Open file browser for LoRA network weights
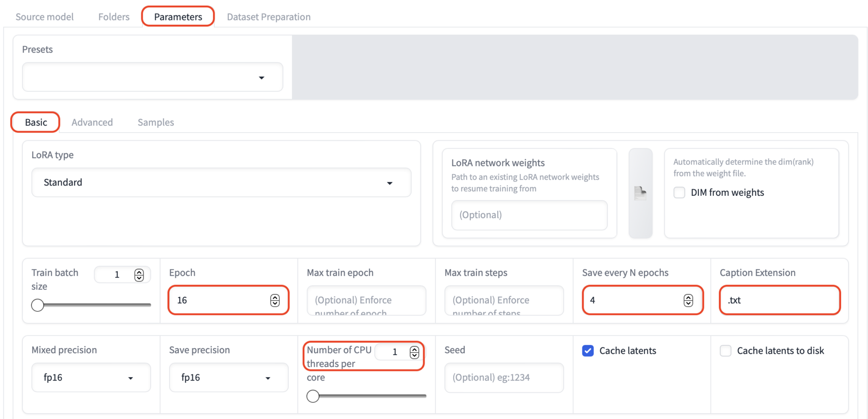Image resolution: width=868 pixels, height=419 pixels. pos(640,193)
